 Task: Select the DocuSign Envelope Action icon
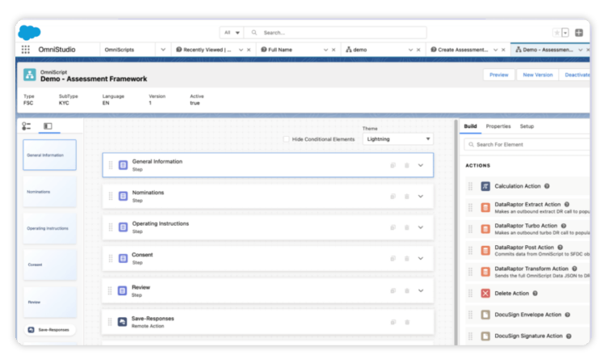pos(486,315)
